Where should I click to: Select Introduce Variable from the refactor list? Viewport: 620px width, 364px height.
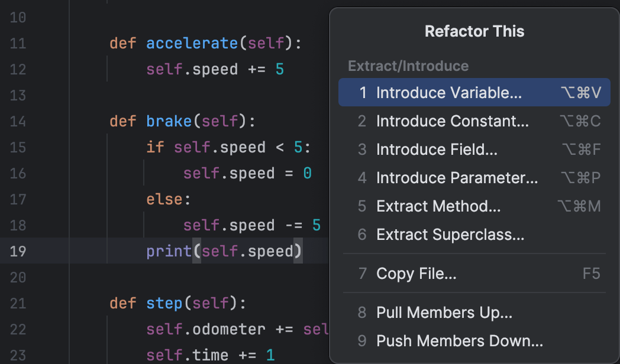tap(448, 93)
